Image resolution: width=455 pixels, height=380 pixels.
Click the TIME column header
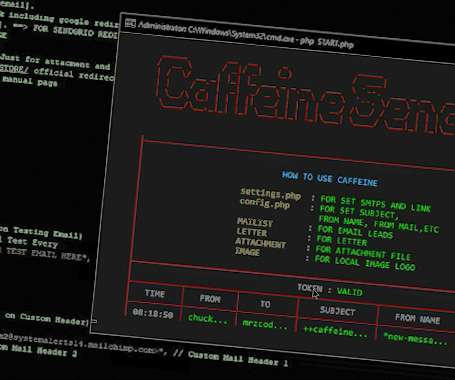(155, 293)
